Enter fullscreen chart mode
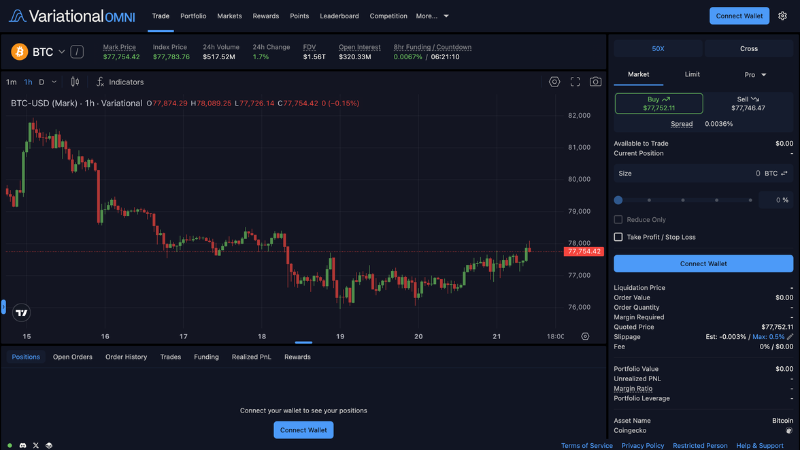 (576, 82)
